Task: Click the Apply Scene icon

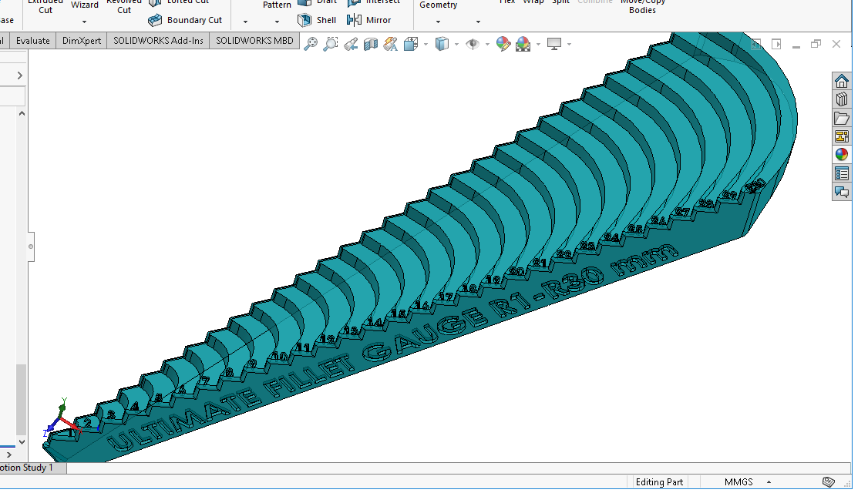Action: tap(523, 44)
